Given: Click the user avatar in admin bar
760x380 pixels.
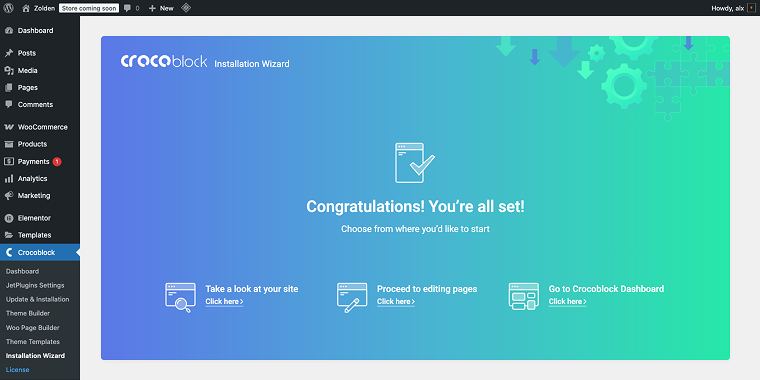Looking at the screenshot, I should coord(752,8).
